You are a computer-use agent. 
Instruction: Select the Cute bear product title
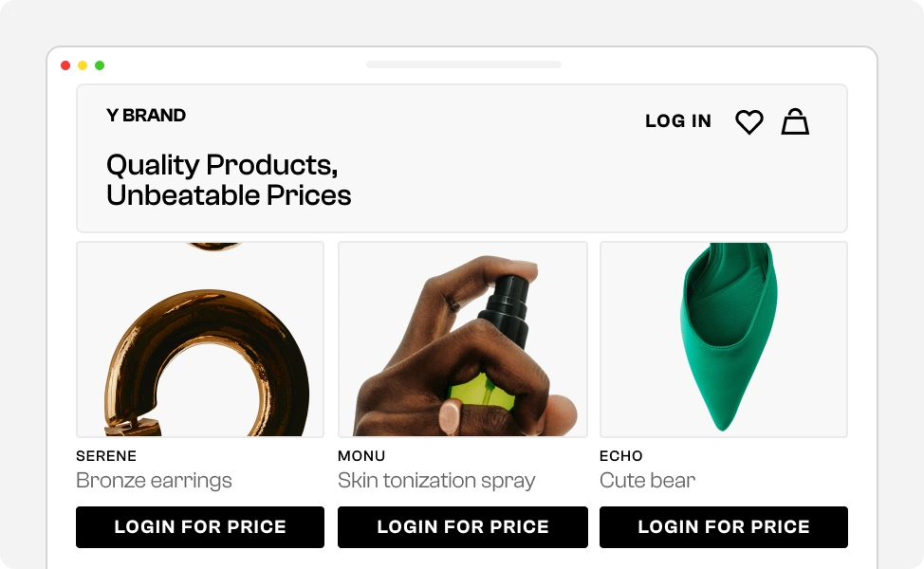[647, 481]
